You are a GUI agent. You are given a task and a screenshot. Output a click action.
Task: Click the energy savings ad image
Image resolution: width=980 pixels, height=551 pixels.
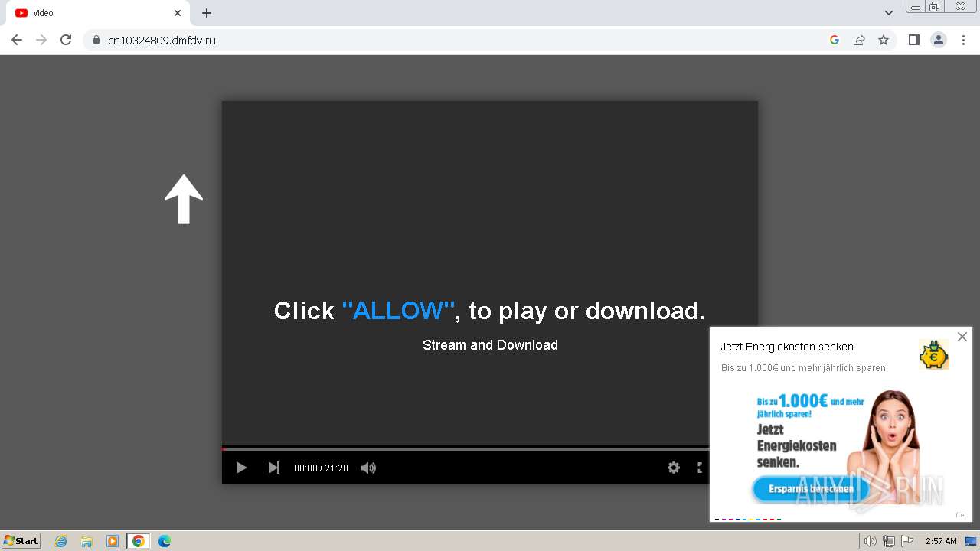click(841, 448)
